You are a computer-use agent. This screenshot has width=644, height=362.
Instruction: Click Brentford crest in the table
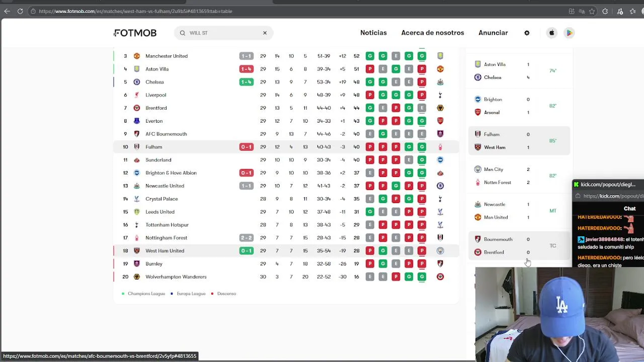(136, 108)
